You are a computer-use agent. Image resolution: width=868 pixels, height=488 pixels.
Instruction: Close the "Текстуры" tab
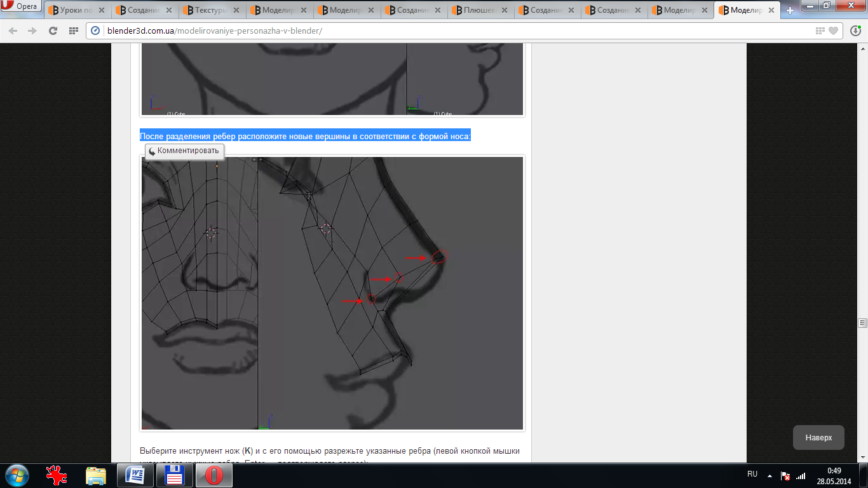[237, 10]
